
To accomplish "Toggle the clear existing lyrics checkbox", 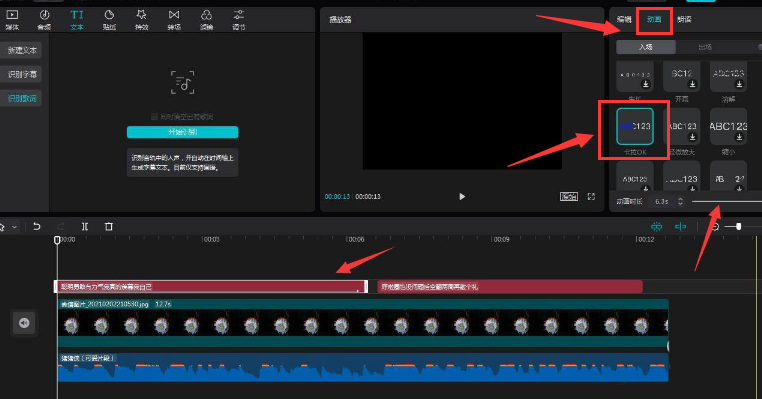I will coord(154,117).
